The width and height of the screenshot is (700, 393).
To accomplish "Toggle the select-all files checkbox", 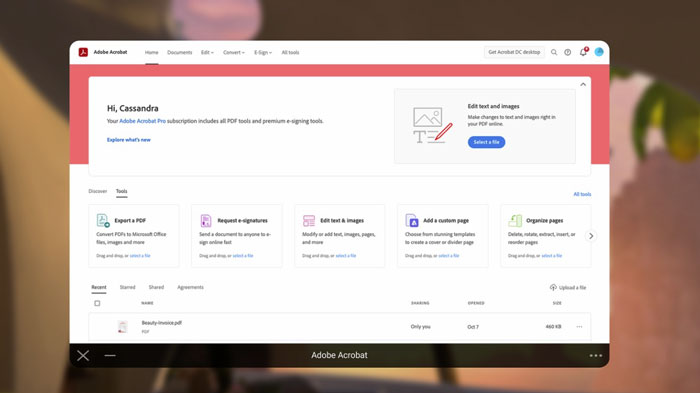I will (x=97, y=303).
